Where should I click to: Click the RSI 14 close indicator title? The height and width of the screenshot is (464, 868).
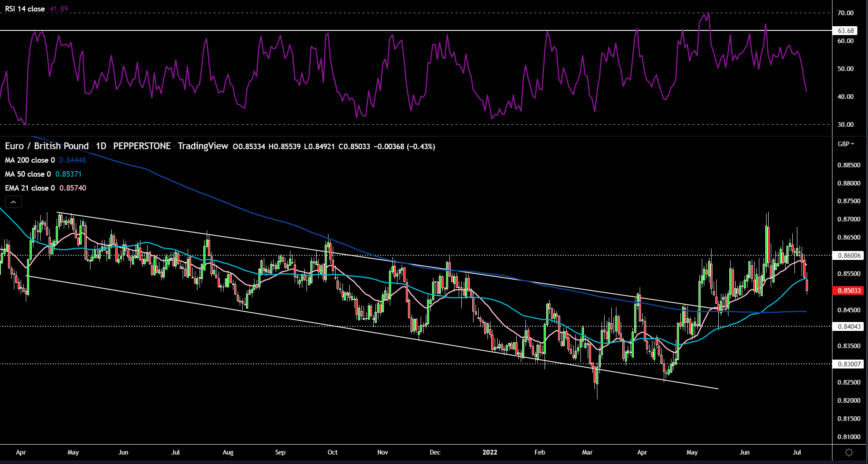[25, 9]
